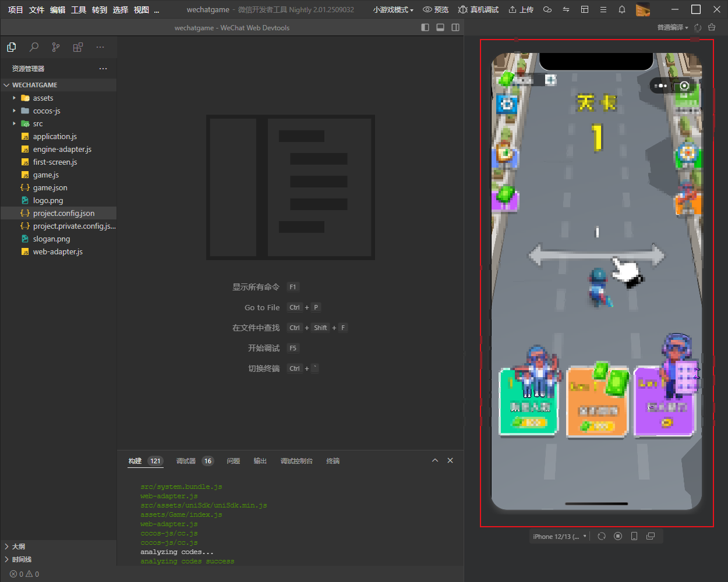
Task: Open the mini-game mode dropdown
Action: point(393,10)
